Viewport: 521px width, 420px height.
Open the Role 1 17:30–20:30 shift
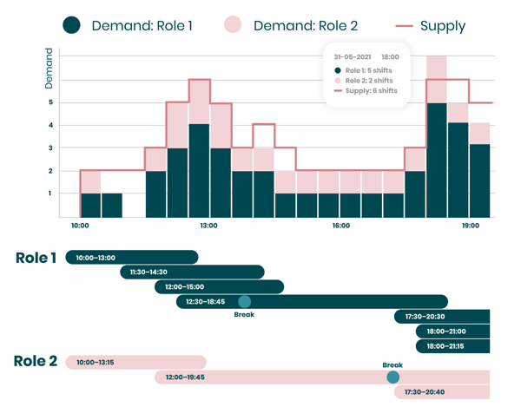point(442,317)
